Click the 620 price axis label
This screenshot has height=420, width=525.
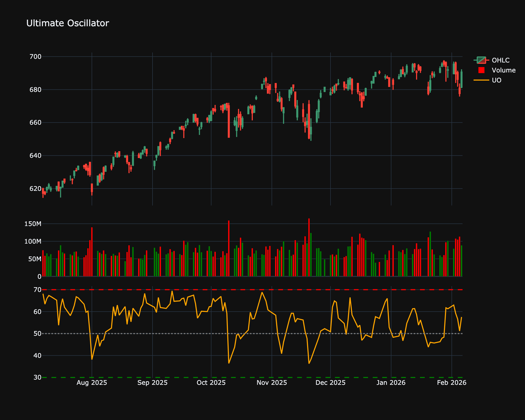pyautogui.click(x=36, y=189)
